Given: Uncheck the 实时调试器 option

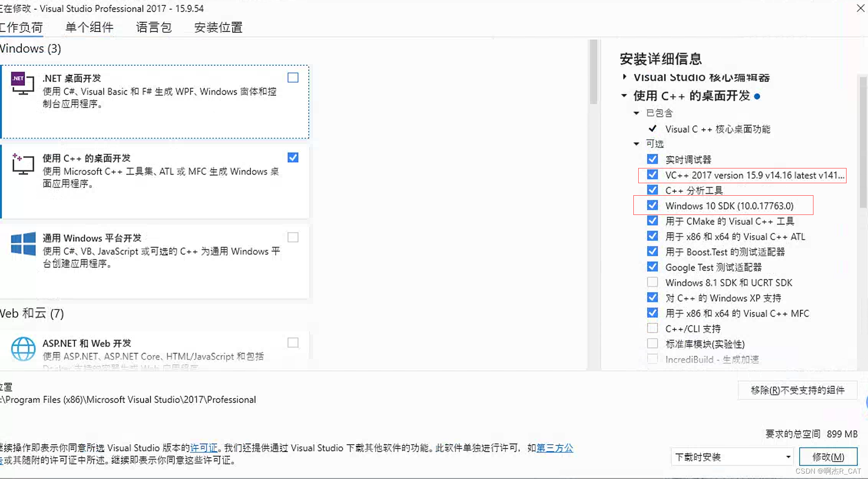Looking at the screenshot, I should point(652,159).
